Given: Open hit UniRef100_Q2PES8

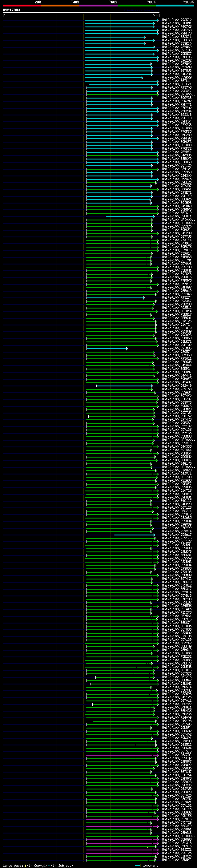Looking at the screenshot, I should [177, 40].
